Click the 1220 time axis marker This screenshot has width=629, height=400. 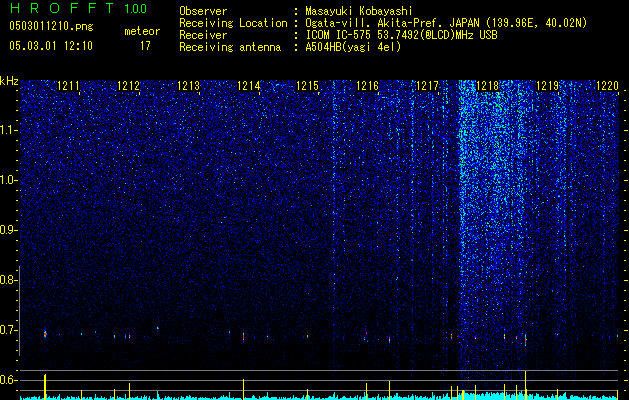tap(607, 86)
